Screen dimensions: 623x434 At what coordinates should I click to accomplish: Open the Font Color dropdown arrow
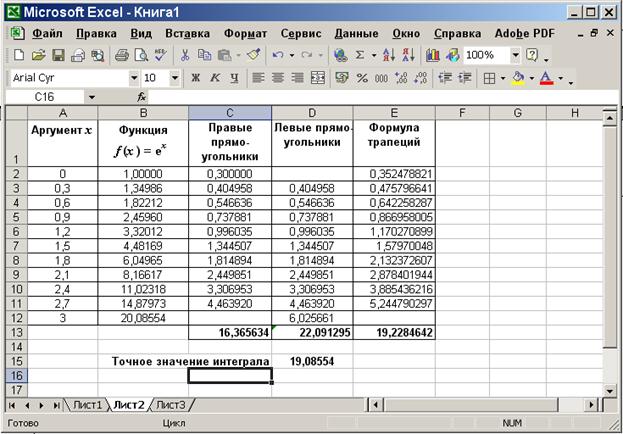[x=561, y=78]
